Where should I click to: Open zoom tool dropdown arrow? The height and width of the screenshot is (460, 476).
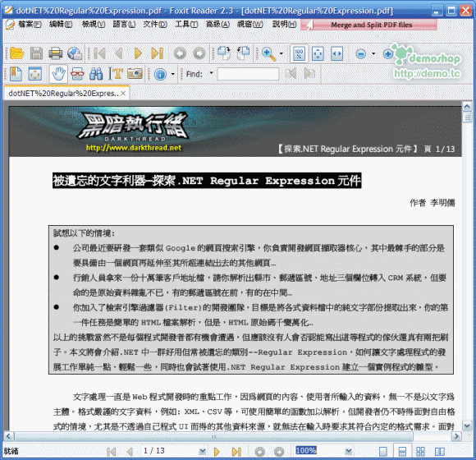(x=281, y=53)
